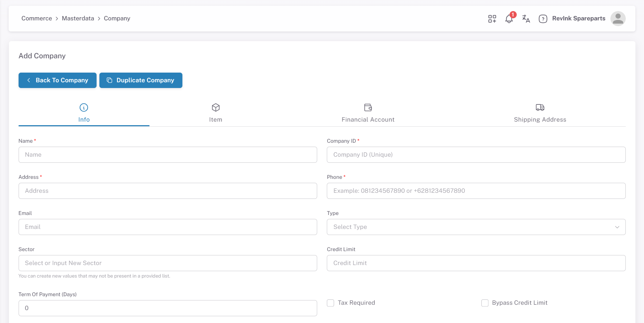Enable the Tax Required checkbox
This screenshot has height=323, width=644.
(x=331, y=303)
